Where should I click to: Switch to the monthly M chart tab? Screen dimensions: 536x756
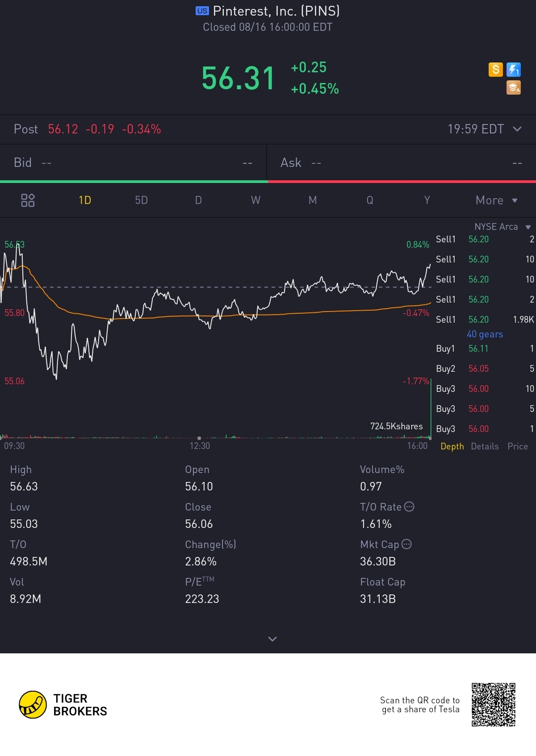pos(313,200)
